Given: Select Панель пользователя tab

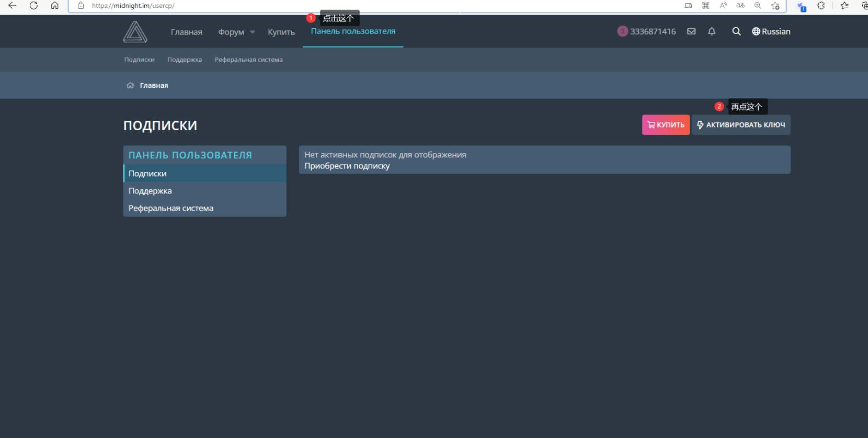Looking at the screenshot, I should point(353,31).
